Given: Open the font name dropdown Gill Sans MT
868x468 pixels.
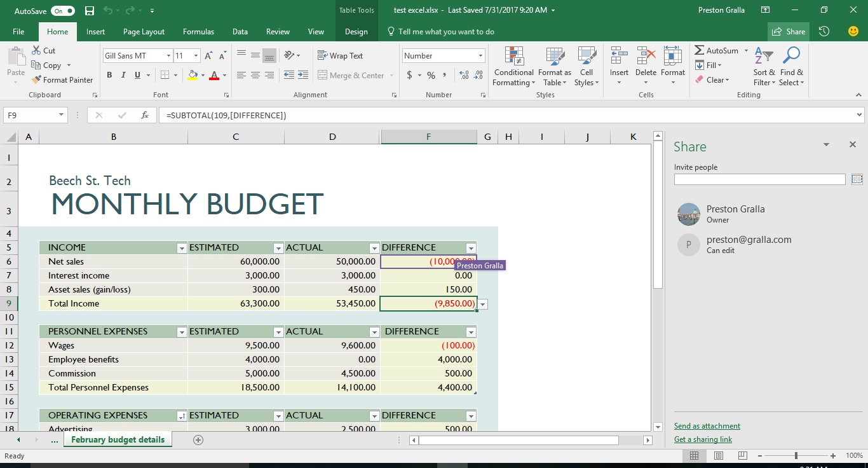Looking at the screenshot, I should tap(168, 56).
